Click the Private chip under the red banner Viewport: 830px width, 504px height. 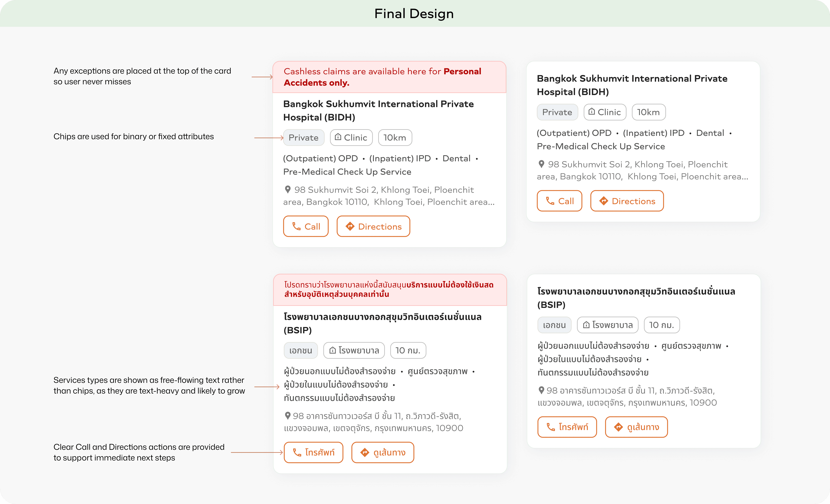click(x=304, y=138)
